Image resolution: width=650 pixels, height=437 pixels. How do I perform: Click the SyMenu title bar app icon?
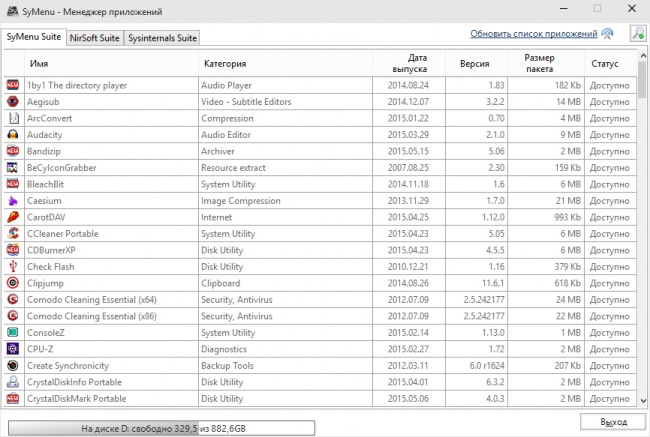12,11
